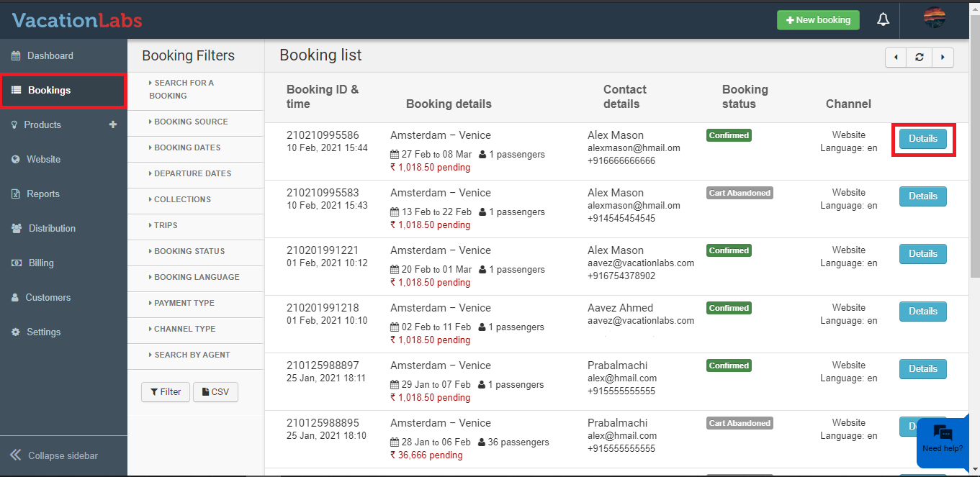This screenshot has height=477, width=980.
Task: Open Dashboard from the sidebar
Action: [50, 55]
